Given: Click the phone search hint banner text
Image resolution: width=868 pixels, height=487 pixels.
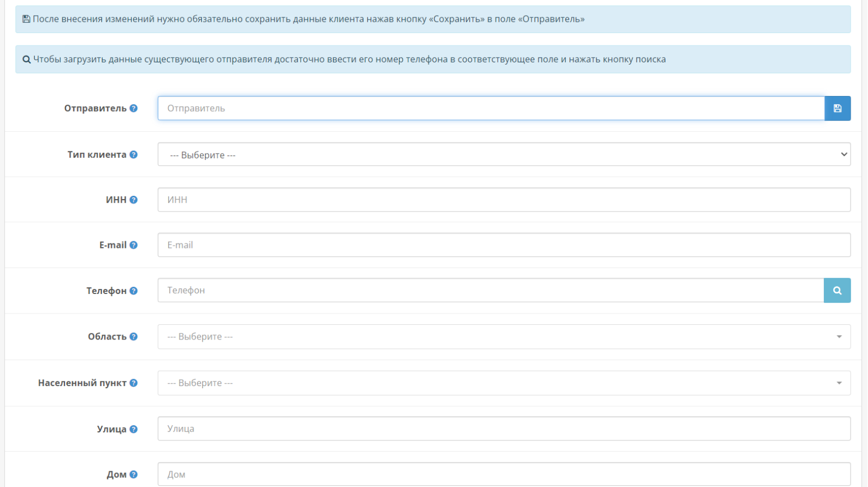Looking at the screenshot, I should click(x=349, y=59).
